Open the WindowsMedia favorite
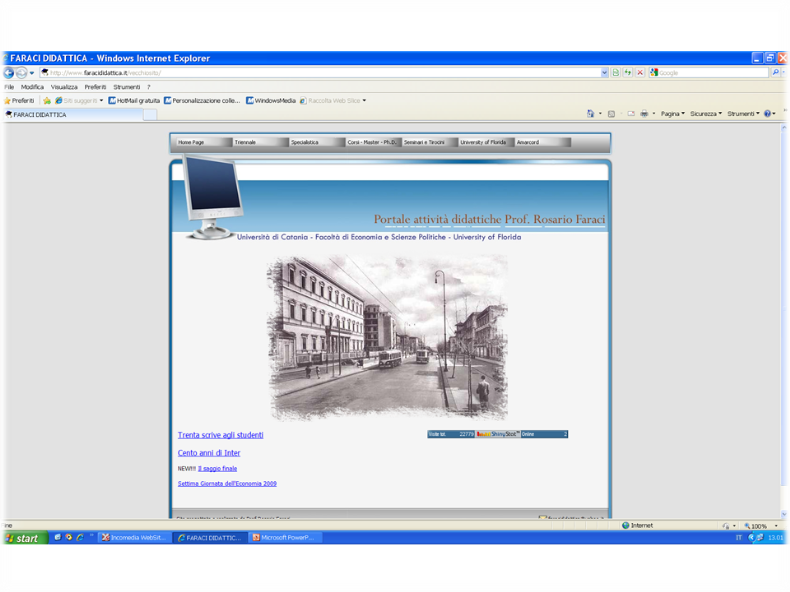Screen dimensions: 790x592 pyautogui.click(x=271, y=101)
